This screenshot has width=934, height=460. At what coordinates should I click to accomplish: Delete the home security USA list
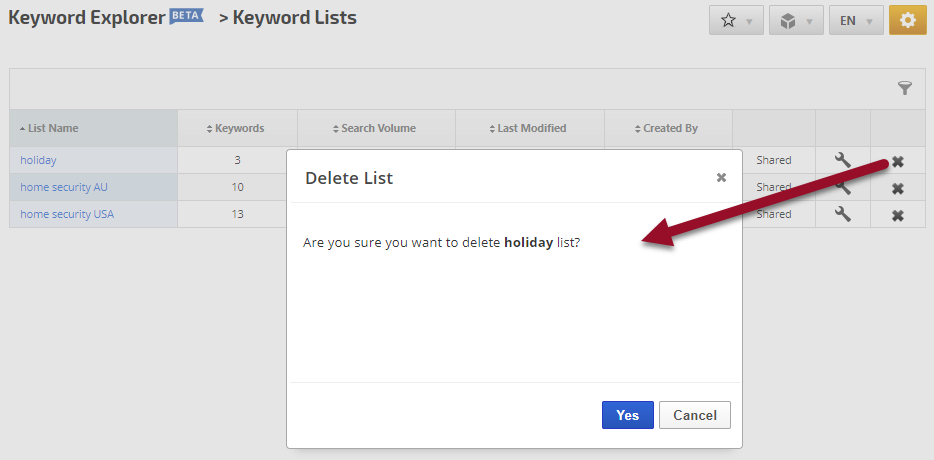898,215
